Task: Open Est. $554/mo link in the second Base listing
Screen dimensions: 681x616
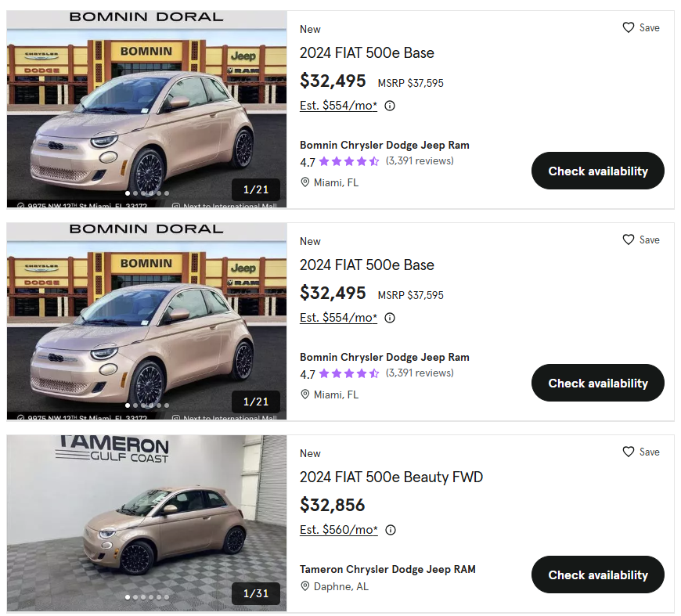Action: point(338,318)
